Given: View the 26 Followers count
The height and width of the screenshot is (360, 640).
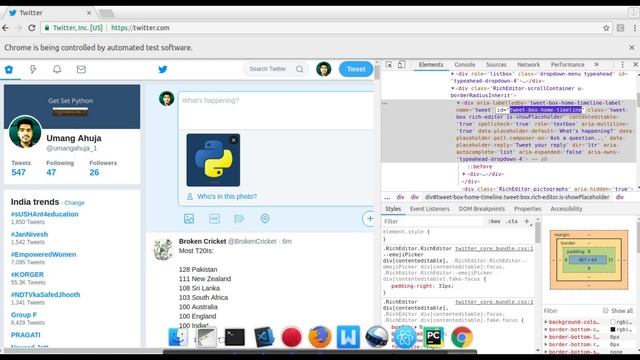Looking at the screenshot, I should 94,172.
